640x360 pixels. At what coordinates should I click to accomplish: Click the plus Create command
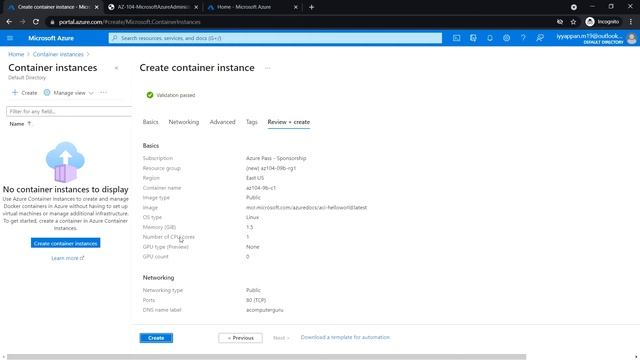tap(24, 93)
